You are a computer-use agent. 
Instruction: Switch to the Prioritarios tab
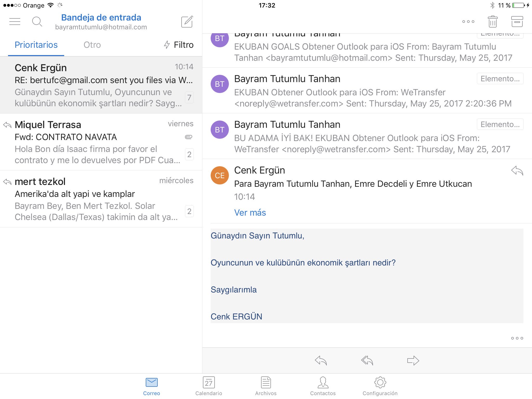(x=36, y=45)
